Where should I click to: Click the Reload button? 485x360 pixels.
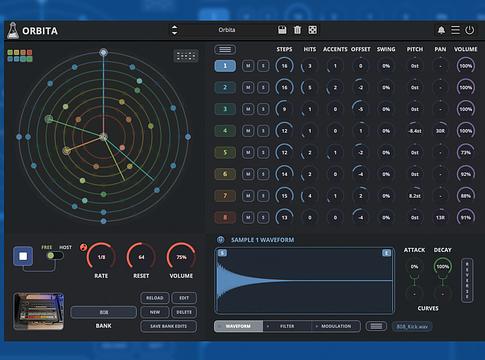point(155,298)
